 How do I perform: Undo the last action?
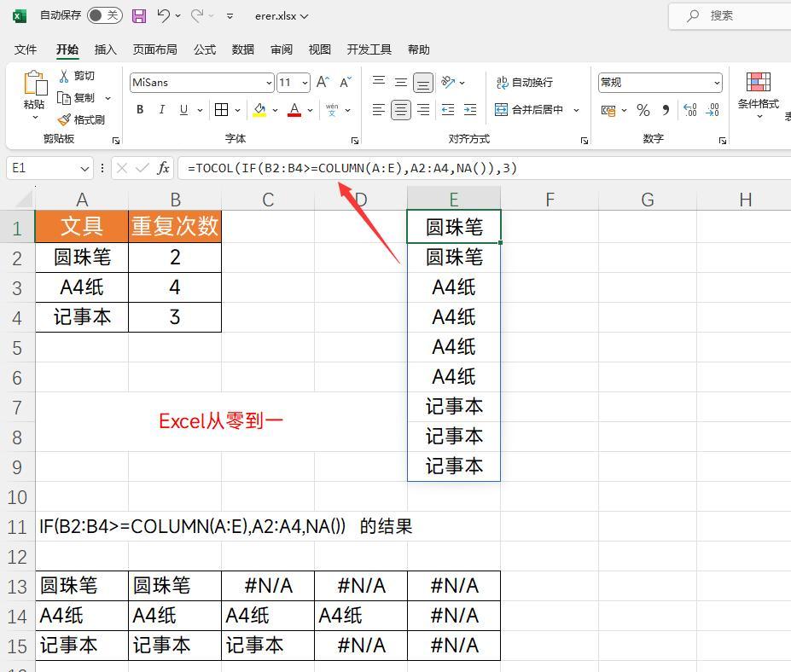click(x=163, y=15)
